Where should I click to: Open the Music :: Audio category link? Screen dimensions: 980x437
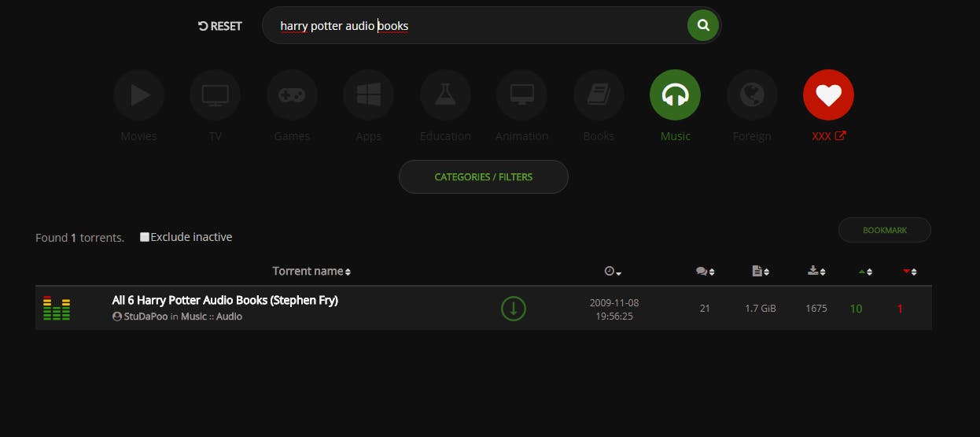coord(212,317)
